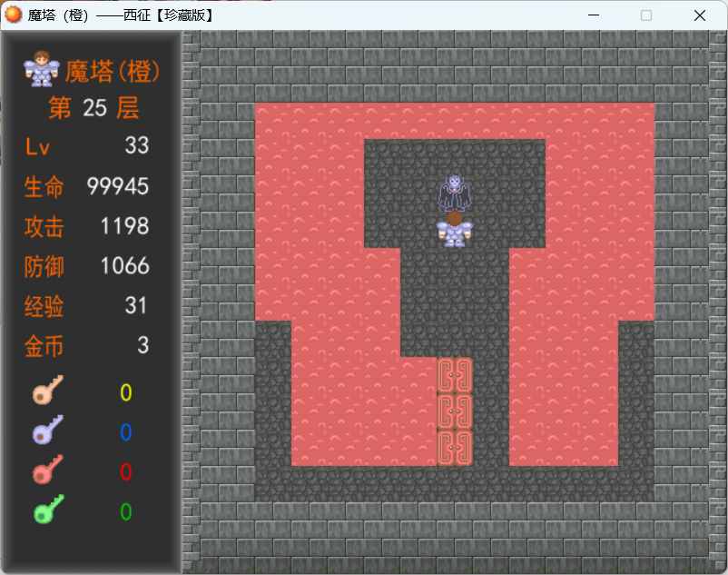Click the 金币 value 3
This screenshot has height=575, width=728.
click(x=143, y=345)
